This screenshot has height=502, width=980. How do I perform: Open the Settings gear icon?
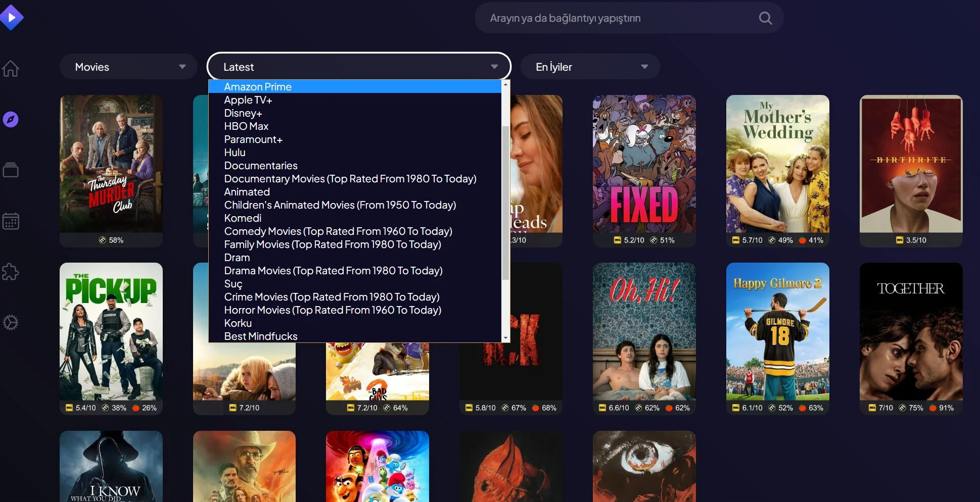click(11, 323)
